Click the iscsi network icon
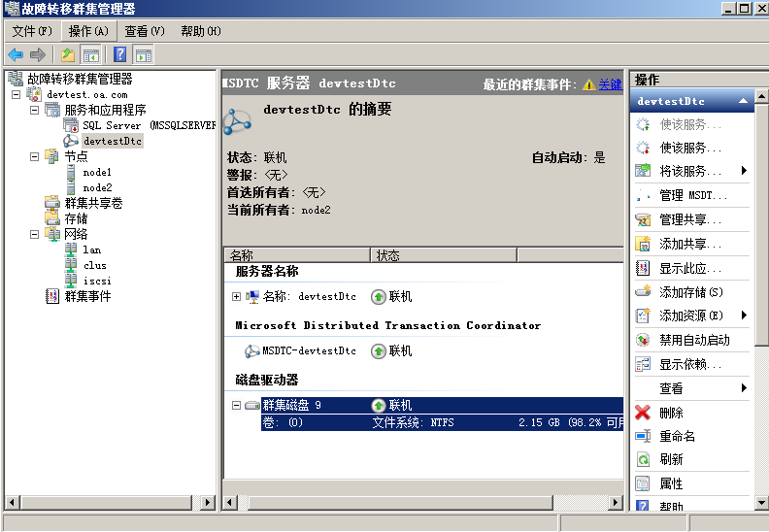This screenshot has width=769, height=532. (x=71, y=281)
